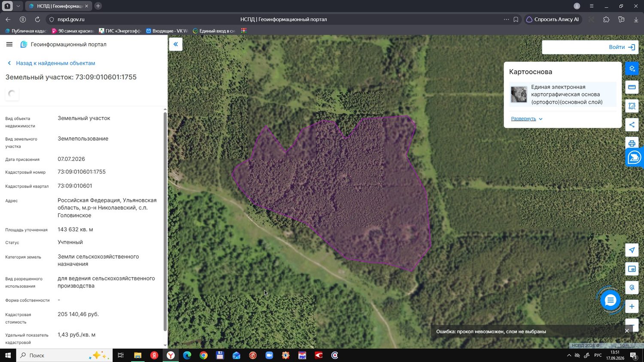Open a new browser tab with plus
The image size is (644, 362).
click(x=98, y=6)
